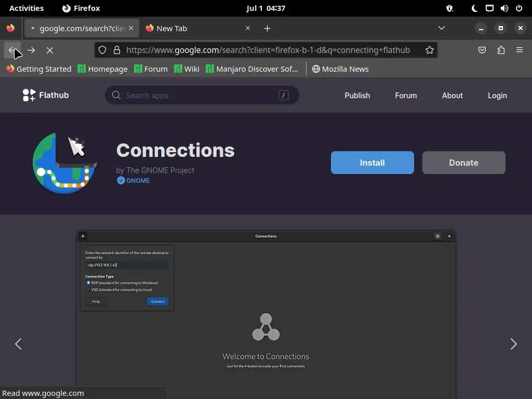Open the Forum link in Flathub header
The height and width of the screenshot is (399, 532).
point(406,96)
